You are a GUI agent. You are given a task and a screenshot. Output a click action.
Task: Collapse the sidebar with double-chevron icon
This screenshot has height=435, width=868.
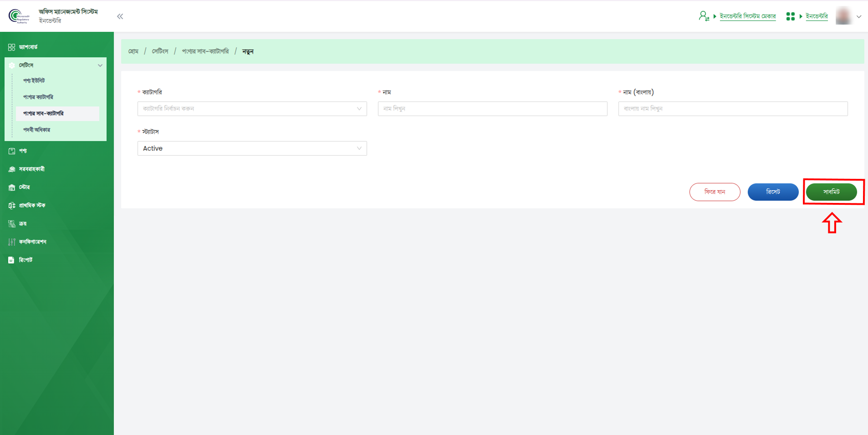pos(120,16)
